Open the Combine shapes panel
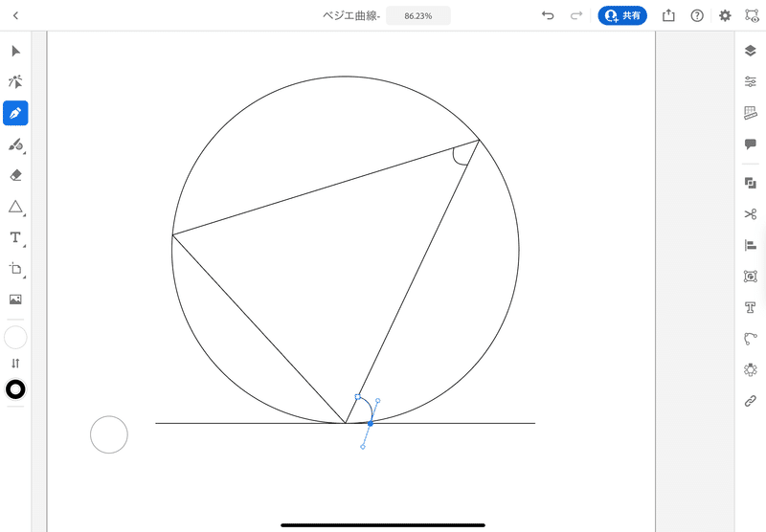 [x=751, y=183]
